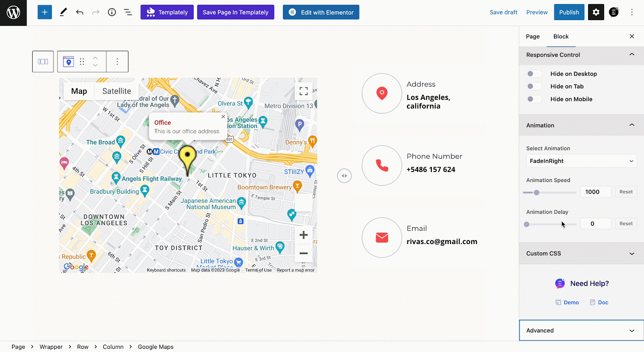Click the column resize handle icon
644x352 pixels.
tap(345, 176)
